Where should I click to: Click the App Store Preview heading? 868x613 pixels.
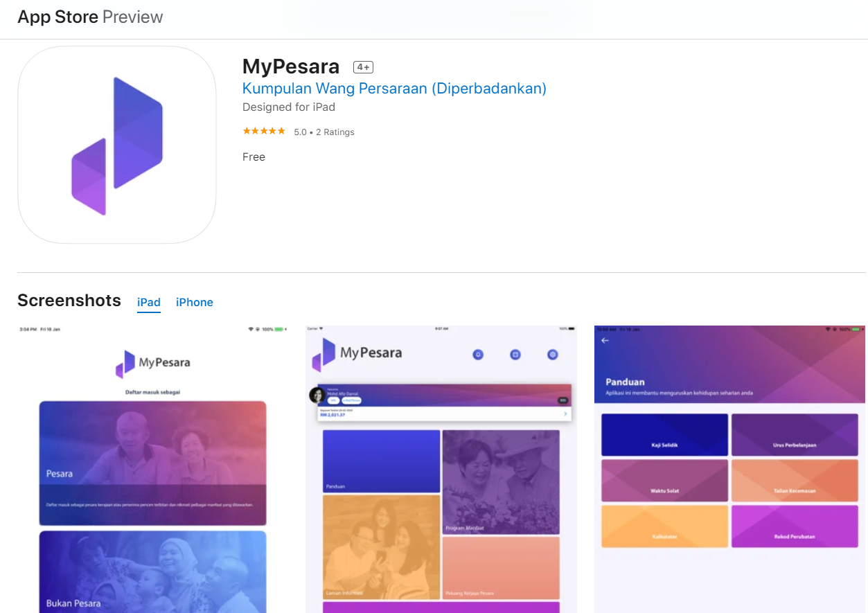[90, 17]
